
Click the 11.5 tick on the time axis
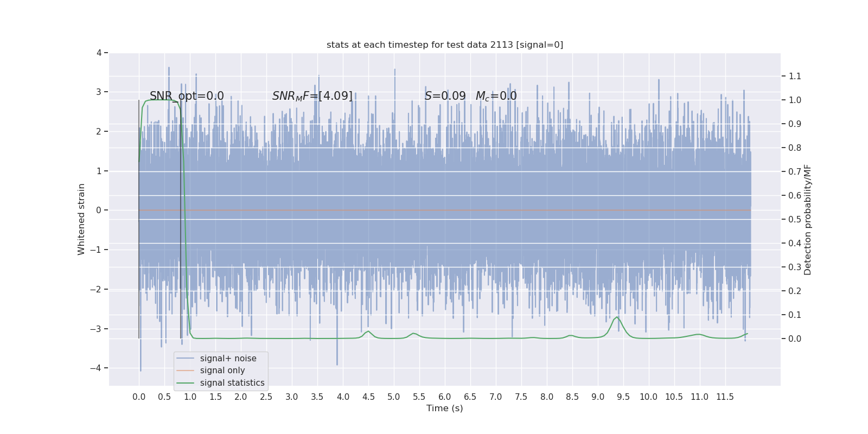pos(725,397)
